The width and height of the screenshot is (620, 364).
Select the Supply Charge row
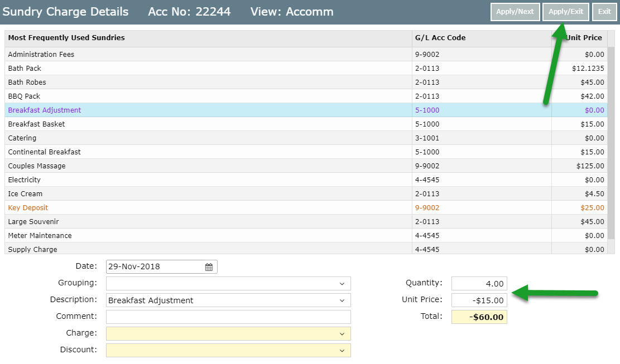click(x=306, y=249)
